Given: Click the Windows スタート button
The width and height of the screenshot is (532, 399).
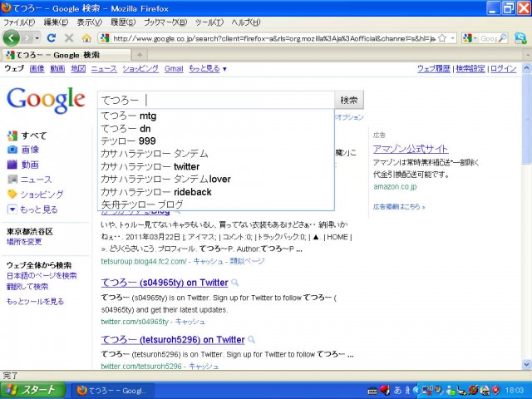Looking at the screenshot, I should (x=33, y=390).
